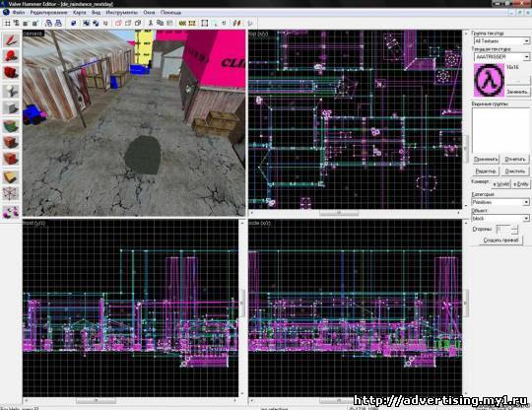532x410 pixels.
Task: Activate the pink Path tool
Action: coord(11,212)
